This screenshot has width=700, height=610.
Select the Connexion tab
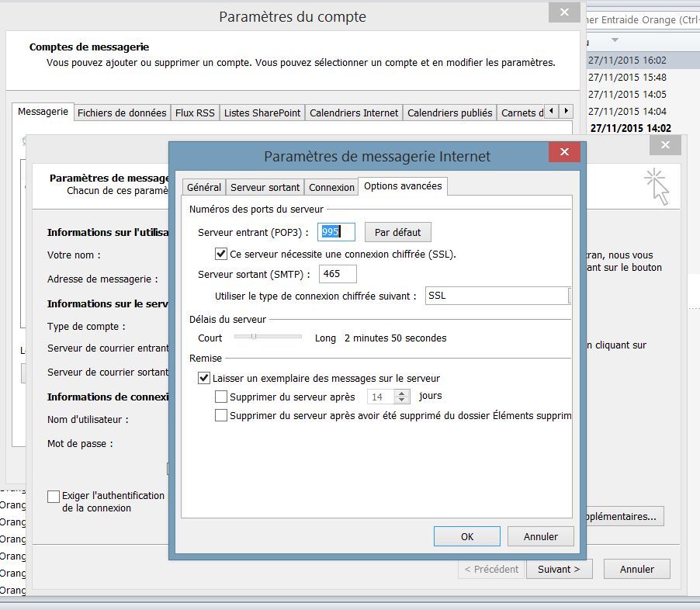coord(331,187)
